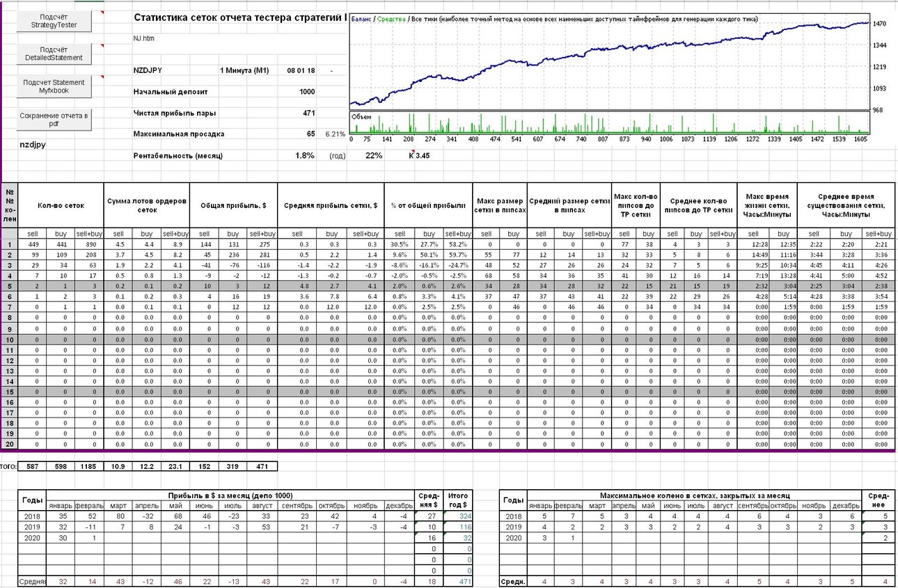This screenshot has height=588, width=898.
Task: Select the highlighted row number 10
Action: point(10,340)
